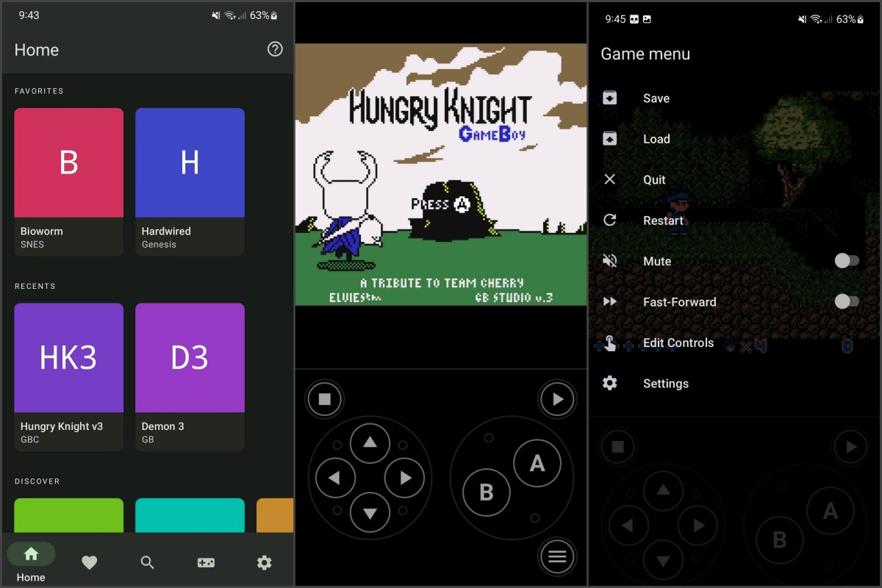Screen dimensions: 882x588
Task: Choose Restart from Game menu
Action: click(662, 220)
